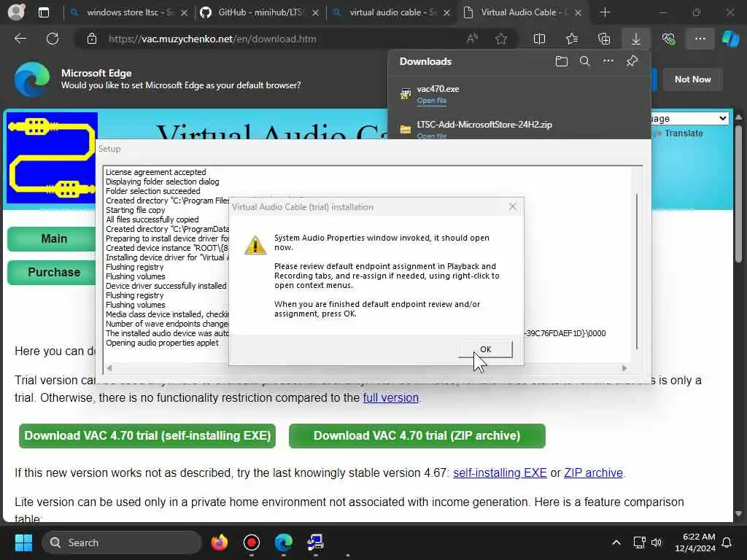Image resolution: width=747 pixels, height=560 pixels.
Task: Open Microsoft Edge from the taskbar
Action: (x=284, y=542)
